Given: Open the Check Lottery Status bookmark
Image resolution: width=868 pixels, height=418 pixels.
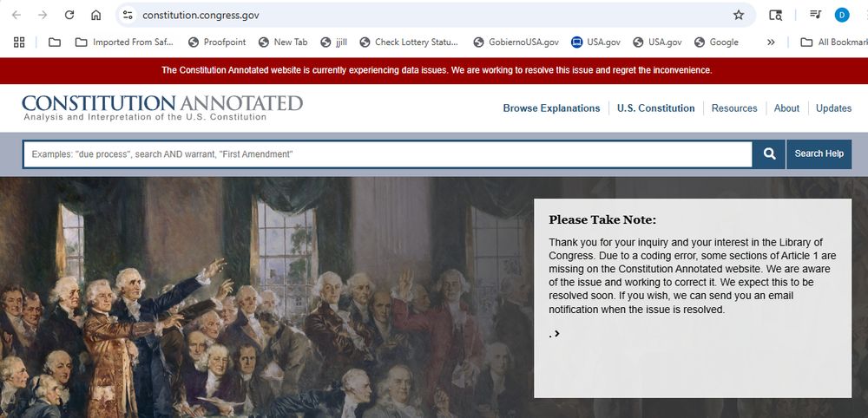Looking at the screenshot, I should point(409,42).
